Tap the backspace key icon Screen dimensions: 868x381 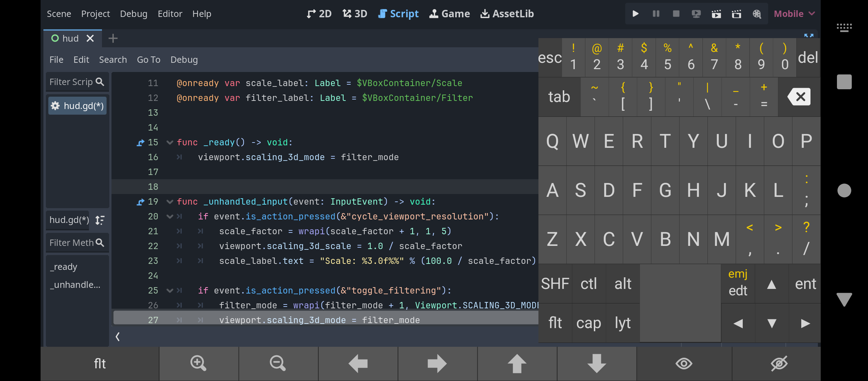tap(799, 97)
